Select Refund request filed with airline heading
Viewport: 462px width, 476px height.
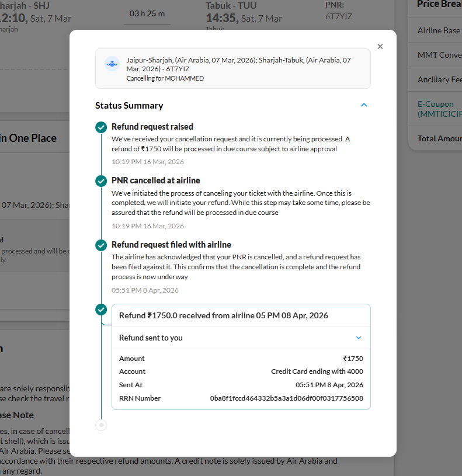pyautogui.click(x=171, y=245)
